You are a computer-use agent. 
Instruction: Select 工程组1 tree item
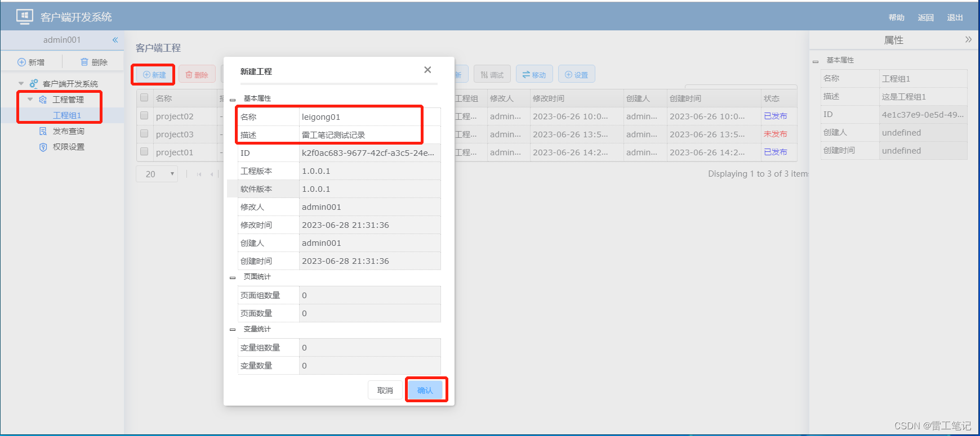tap(67, 115)
